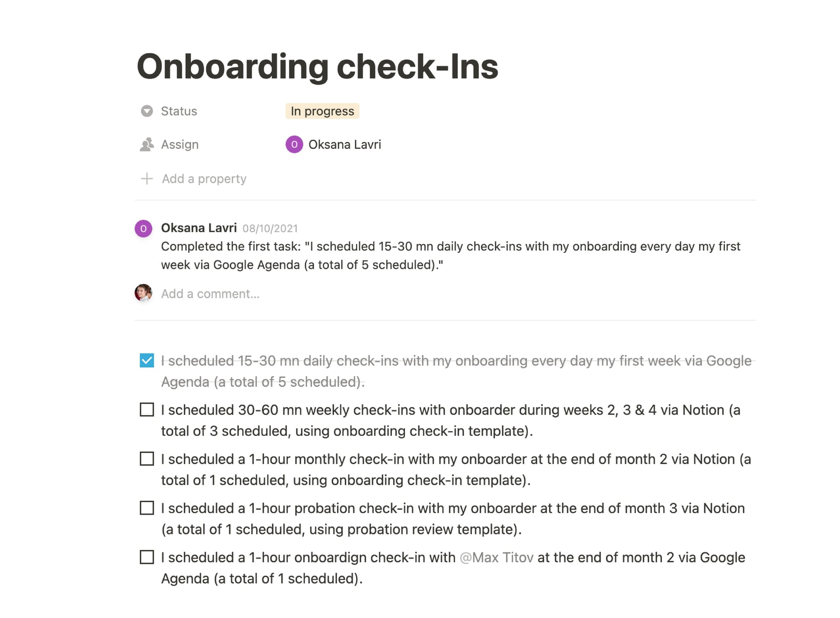Click the Add a comment field
This screenshot has width=840, height=618.
[210, 293]
